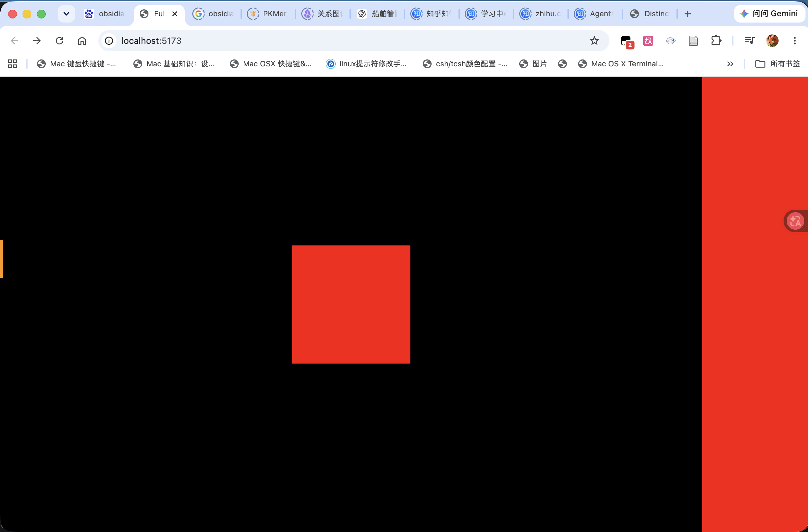Show hidden bookmarks via double chevron
The width and height of the screenshot is (808, 532).
coord(730,64)
